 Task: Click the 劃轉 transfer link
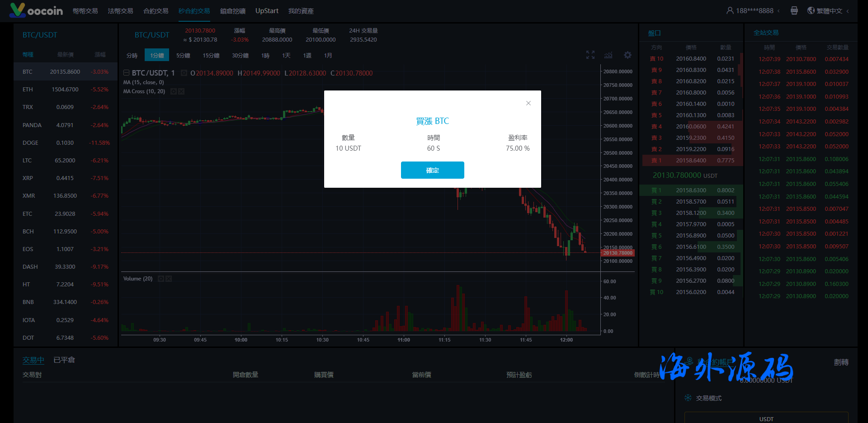tap(841, 362)
